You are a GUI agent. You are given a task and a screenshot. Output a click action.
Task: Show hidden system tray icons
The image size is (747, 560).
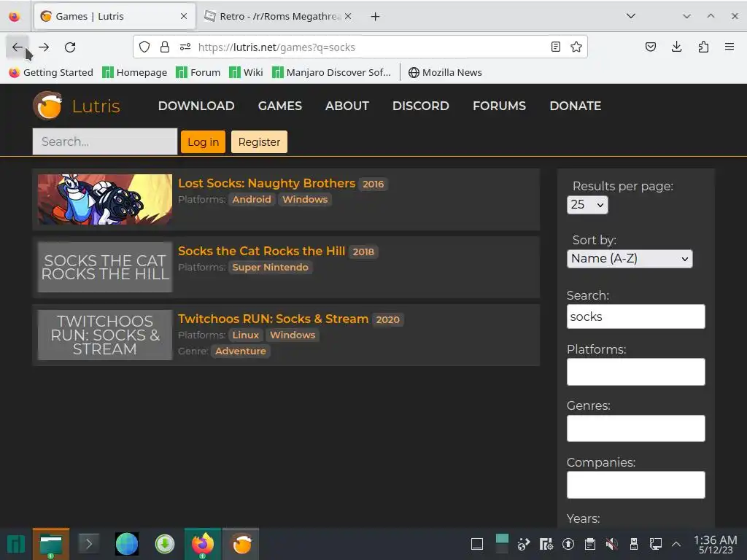pos(676,544)
